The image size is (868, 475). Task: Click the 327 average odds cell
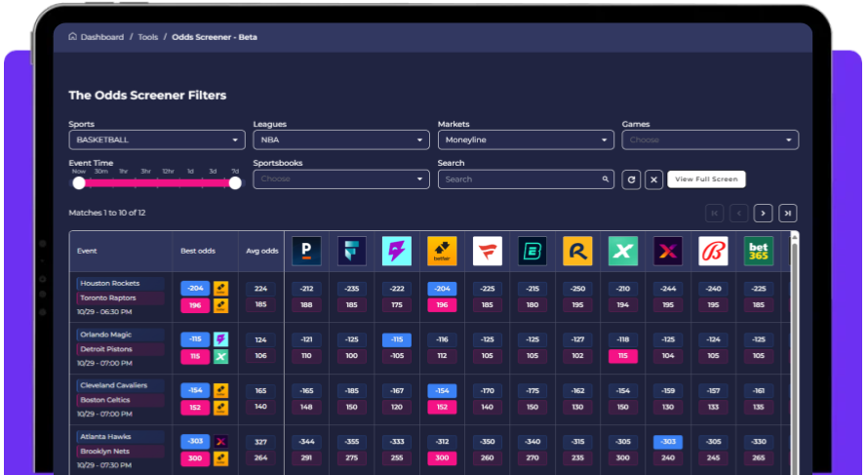260,442
